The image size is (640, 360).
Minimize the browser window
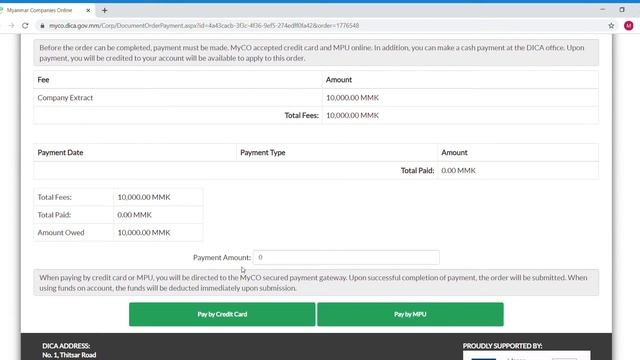(602, 9)
